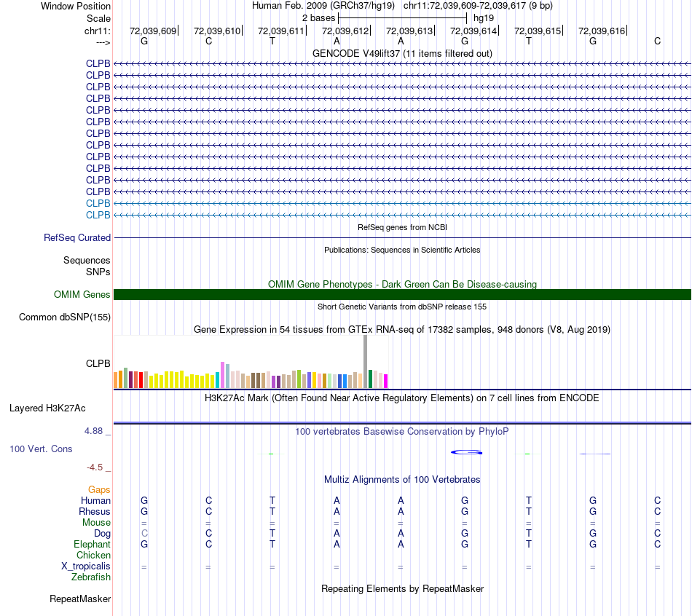Click the Multiz Alignments of 100 Vertebrates title
Viewport: 692px width, 616px height.
click(x=402, y=480)
